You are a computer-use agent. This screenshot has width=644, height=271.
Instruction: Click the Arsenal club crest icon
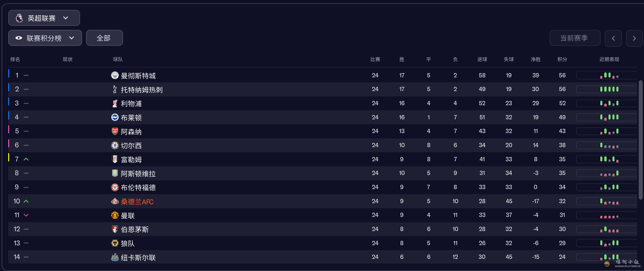[115, 131]
